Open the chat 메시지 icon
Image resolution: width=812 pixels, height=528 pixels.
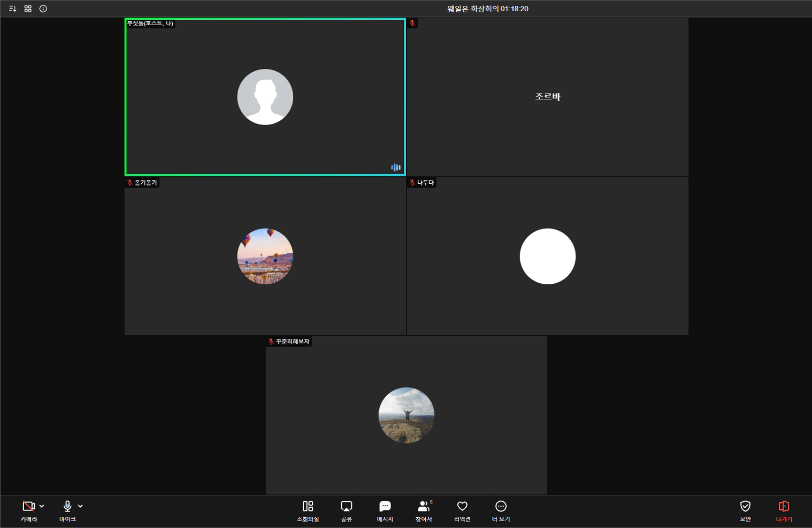(x=385, y=506)
